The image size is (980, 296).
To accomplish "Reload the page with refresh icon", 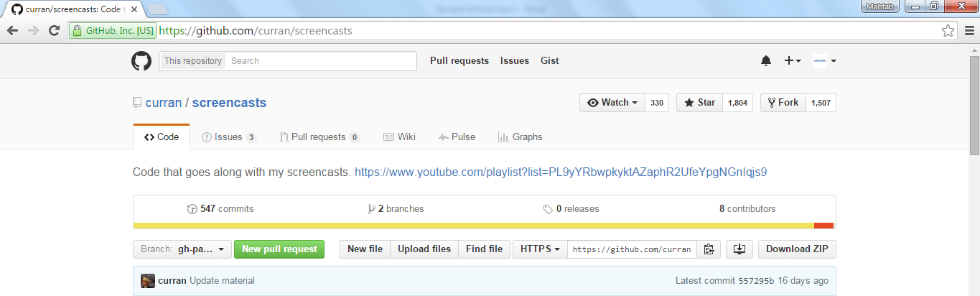I will click(x=54, y=31).
